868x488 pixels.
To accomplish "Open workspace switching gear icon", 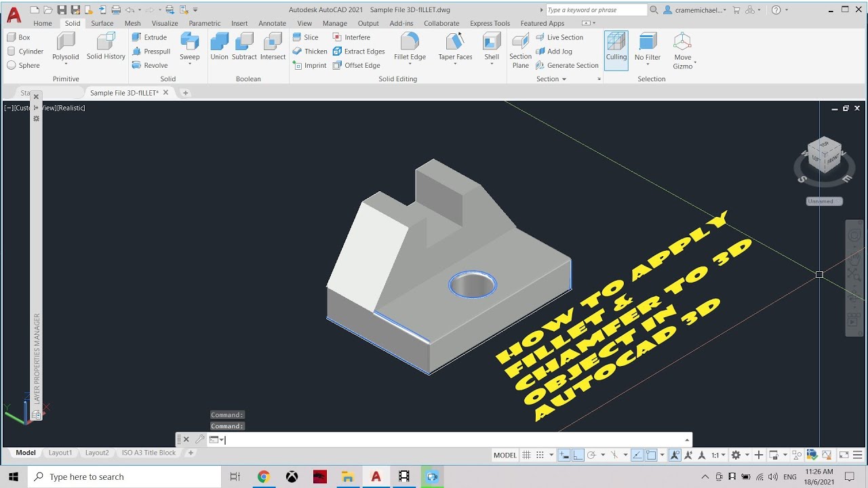I will tap(736, 455).
